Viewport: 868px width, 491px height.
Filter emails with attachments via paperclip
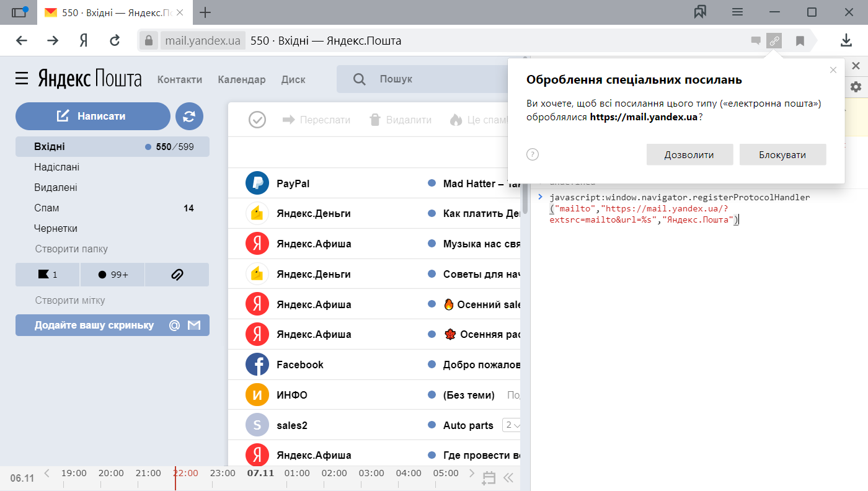[x=177, y=275]
